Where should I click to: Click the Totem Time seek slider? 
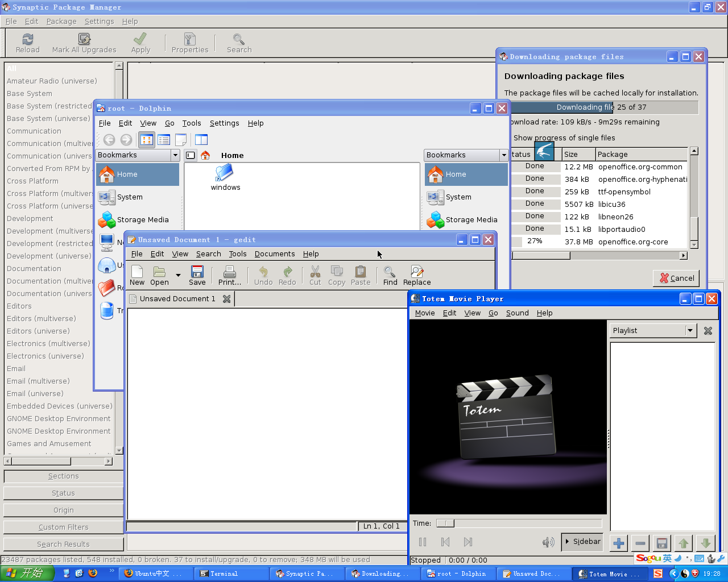(519, 523)
